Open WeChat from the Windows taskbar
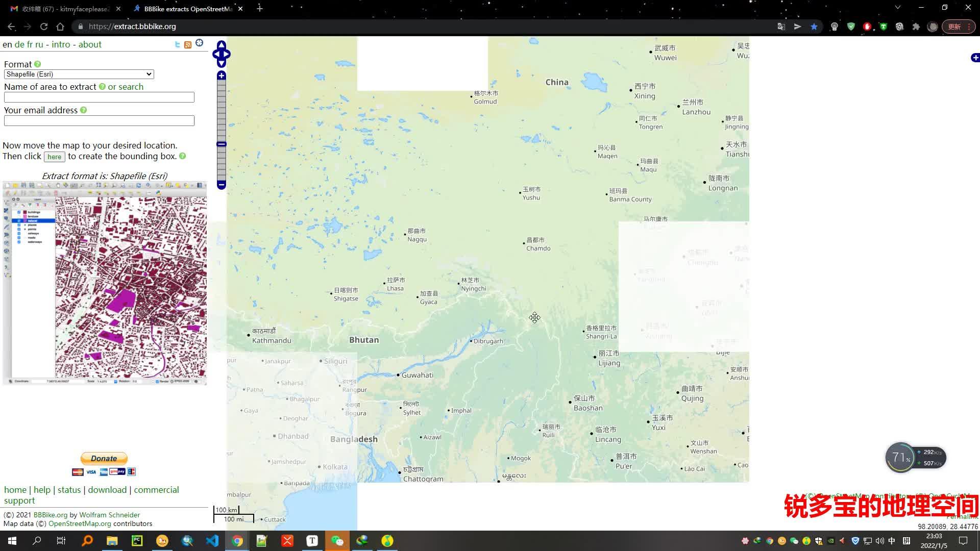The height and width of the screenshot is (551, 980). pos(337,541)
